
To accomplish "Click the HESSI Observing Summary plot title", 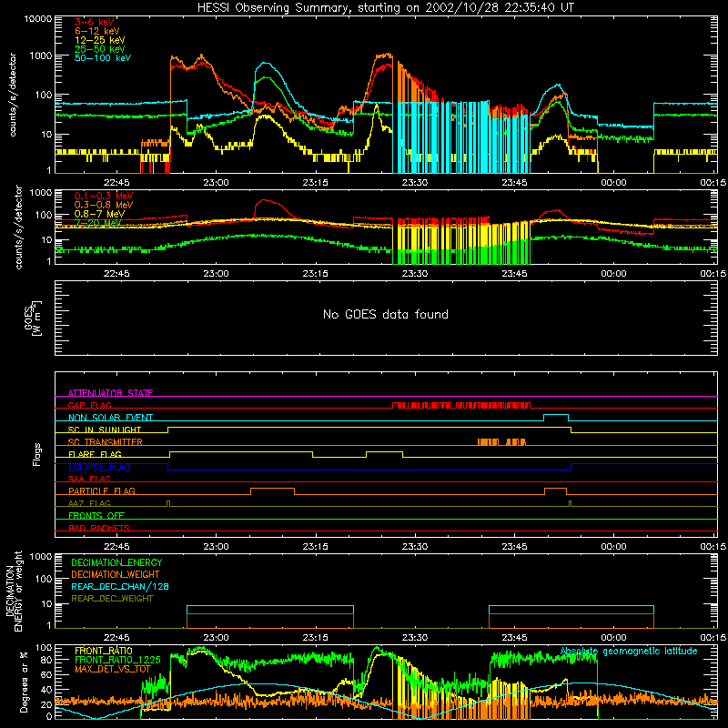I will (386, 8).
